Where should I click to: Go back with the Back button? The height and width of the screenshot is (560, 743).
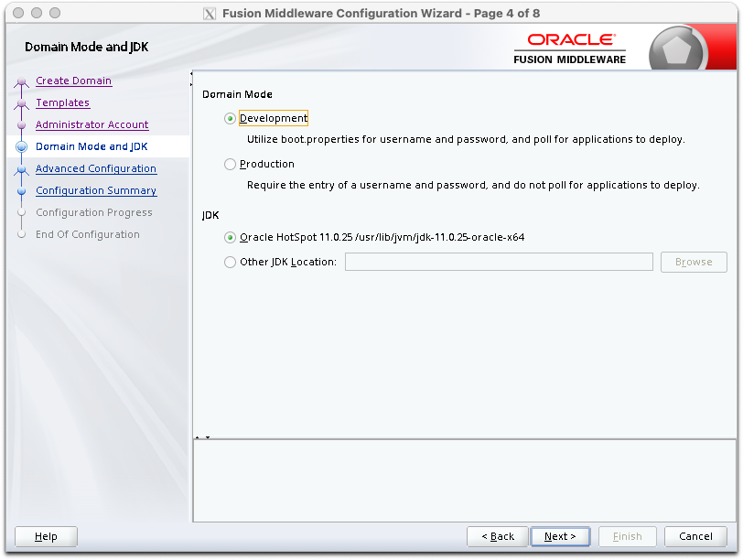498,536
